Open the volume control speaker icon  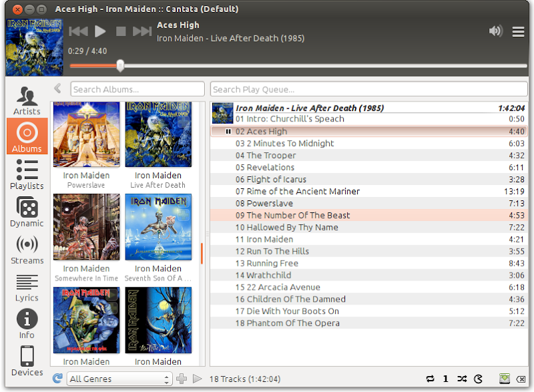pos(495,31)
